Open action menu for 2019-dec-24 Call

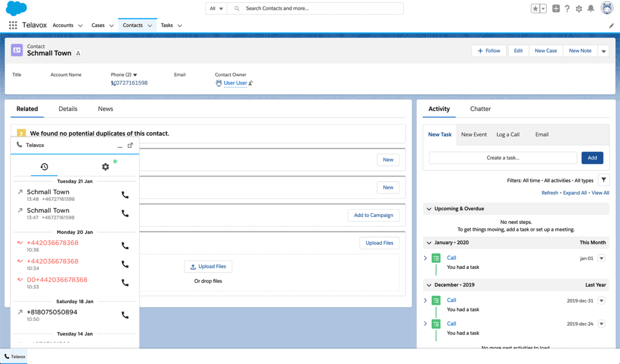tap(601, 324)
